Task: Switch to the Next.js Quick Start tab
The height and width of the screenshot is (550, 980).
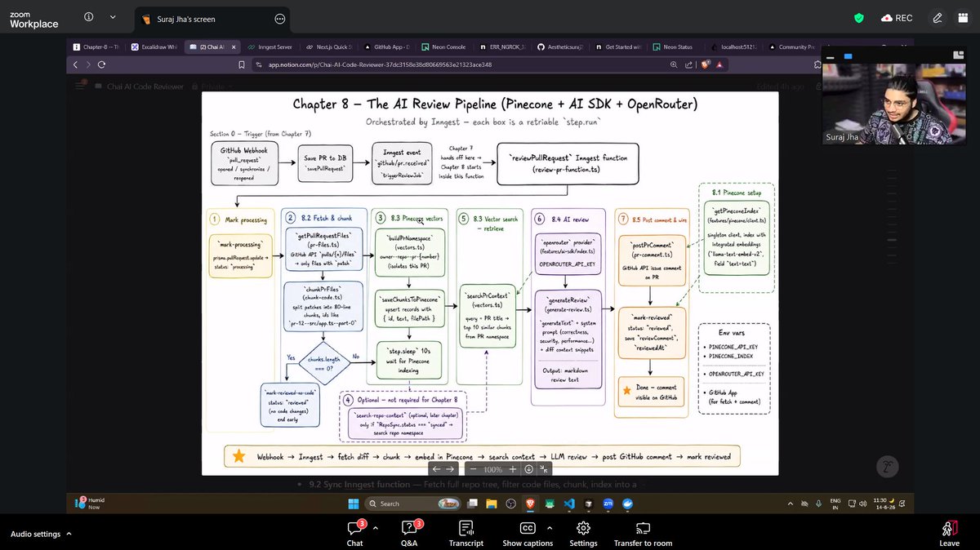Action: click(x=328, y=47)
